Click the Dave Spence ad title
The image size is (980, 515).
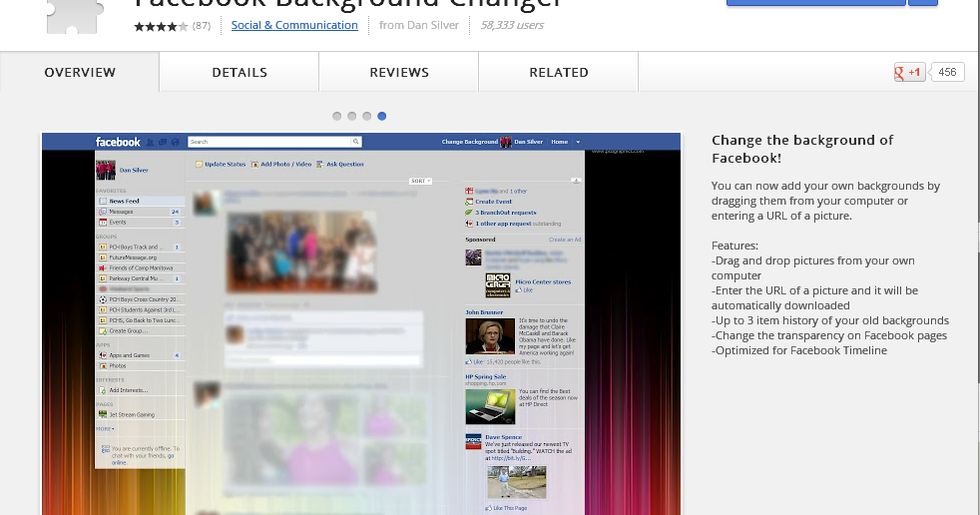(x=503, y=437)
